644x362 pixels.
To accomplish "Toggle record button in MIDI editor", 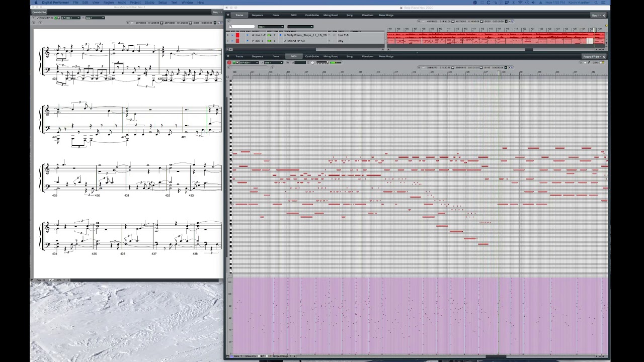I will pyautogui.click(x=229, y=62).
